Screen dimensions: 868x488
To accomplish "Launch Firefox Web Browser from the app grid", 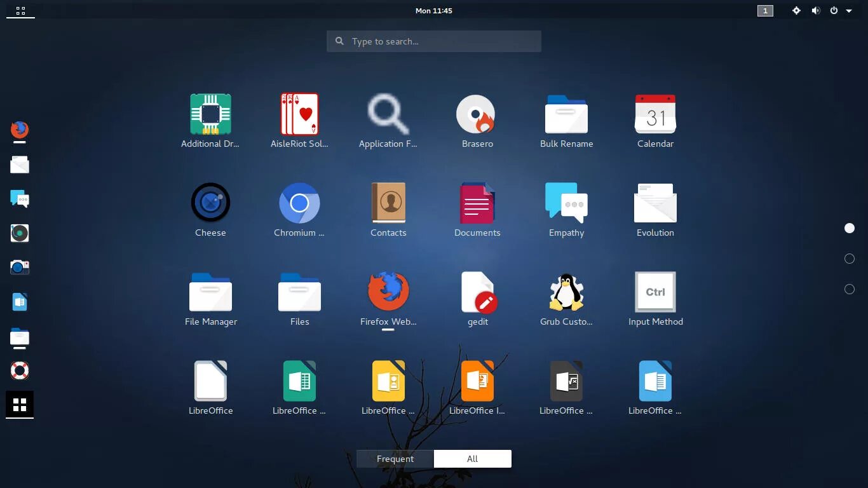I will 388,292.
